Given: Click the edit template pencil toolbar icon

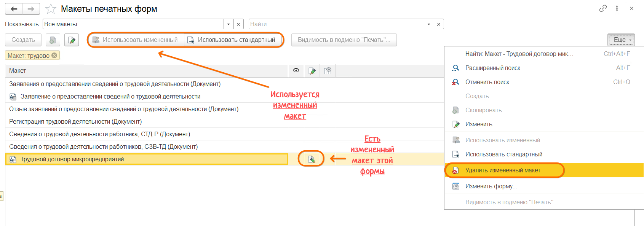Looking at the screenshot, I should coord(72,40).
